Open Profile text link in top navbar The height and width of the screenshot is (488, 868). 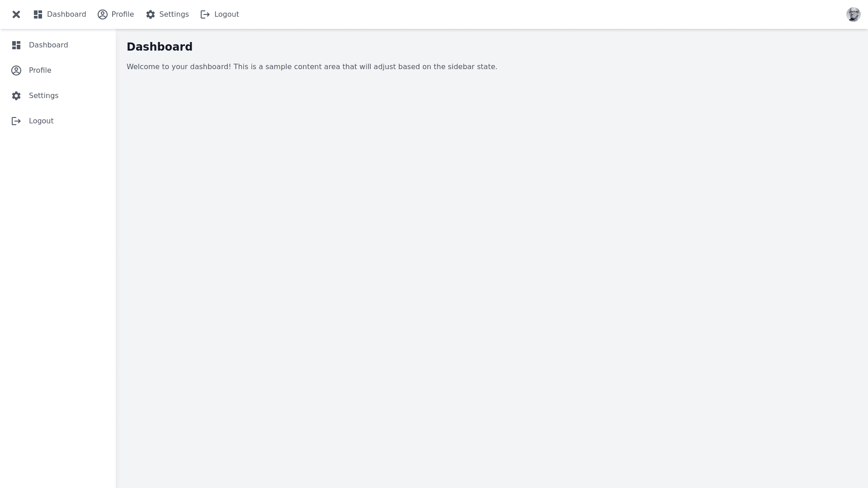(x=123, y=14)
